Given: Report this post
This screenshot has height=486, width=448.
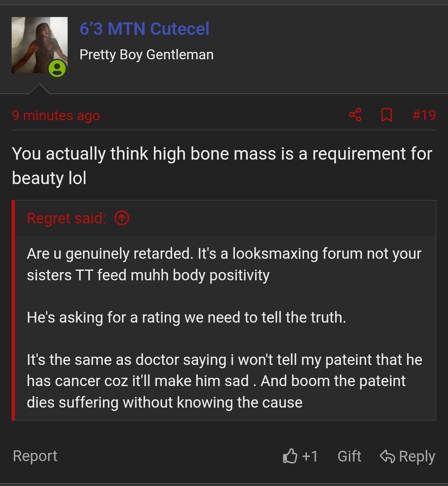Looking at the screenshot, I should point(35,456).
